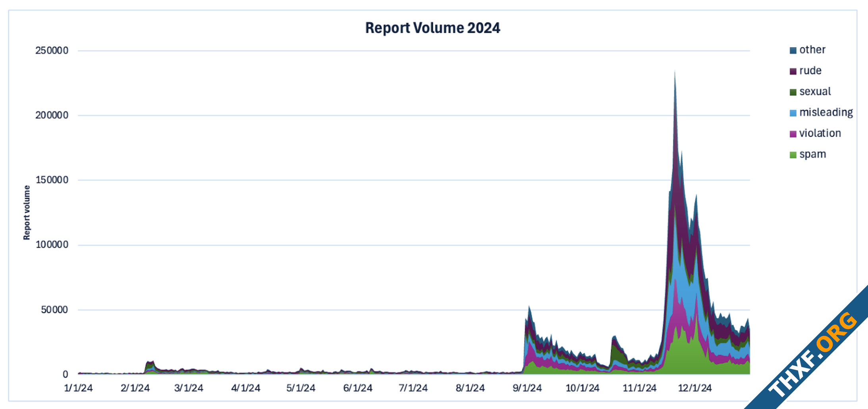Click the 200000 y-axis label
This screenshot has width=868, height=409.
point(52,115)
